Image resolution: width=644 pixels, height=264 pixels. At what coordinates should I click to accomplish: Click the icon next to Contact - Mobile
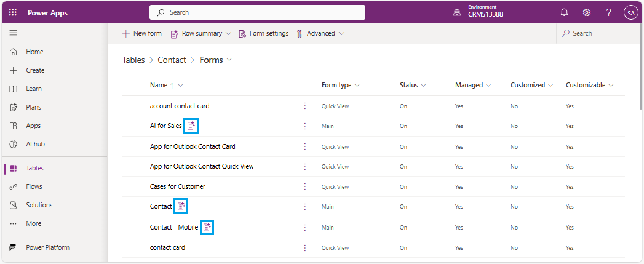(207, 227)
